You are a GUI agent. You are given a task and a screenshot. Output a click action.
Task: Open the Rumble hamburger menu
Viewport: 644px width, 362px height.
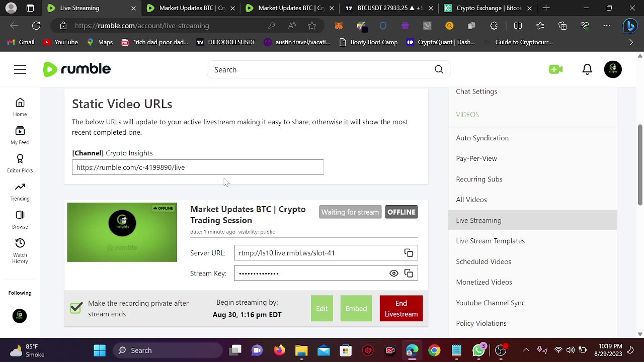[20, 69]
